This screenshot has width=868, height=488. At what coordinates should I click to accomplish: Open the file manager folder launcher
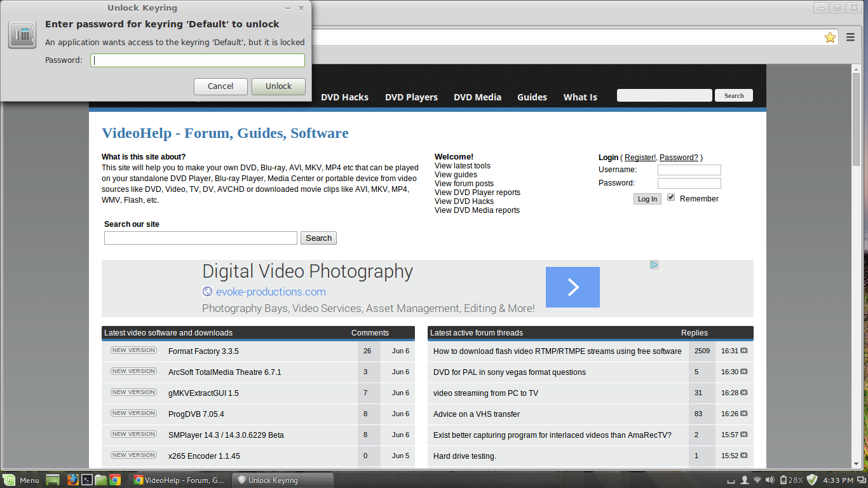pyautogui.click(x=101, y=480)
